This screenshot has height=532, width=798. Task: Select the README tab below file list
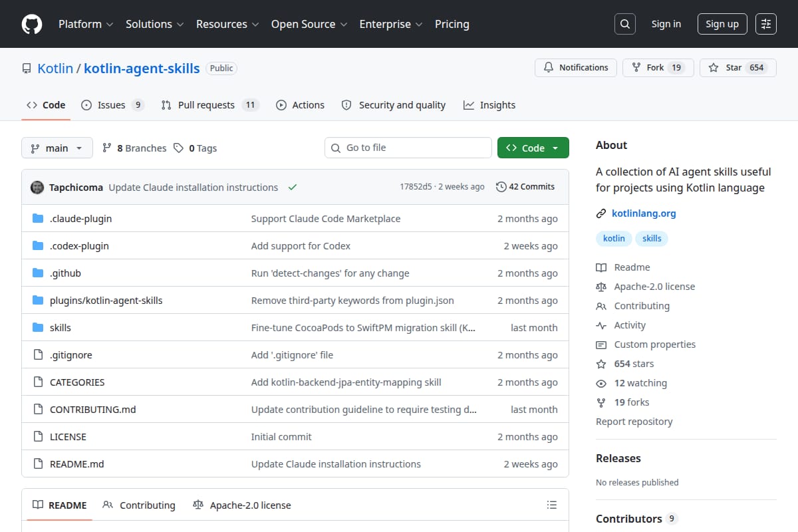click(x=60, y=505)
